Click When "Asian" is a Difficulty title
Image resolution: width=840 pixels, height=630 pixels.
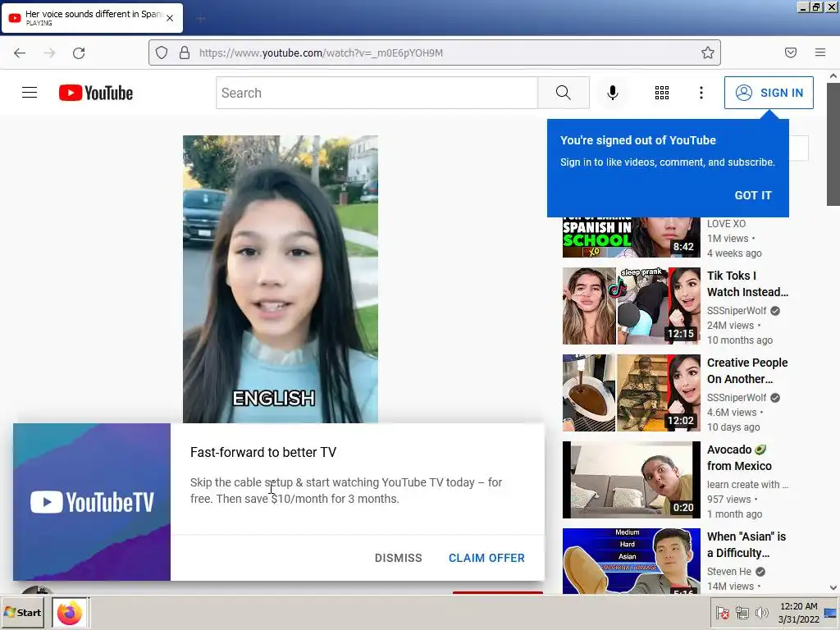pyautogui.click(x=746, y=545)
